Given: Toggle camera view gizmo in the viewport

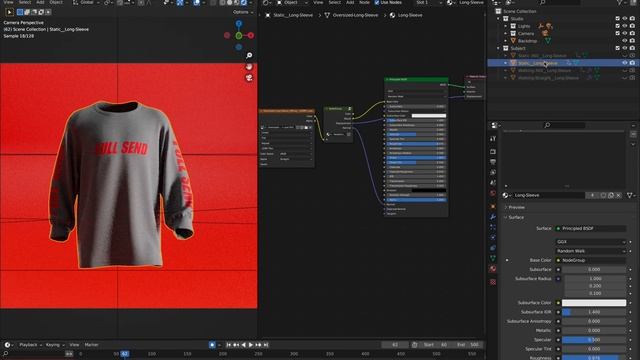Looking at the screenshot, I should (x=249, y=78).
